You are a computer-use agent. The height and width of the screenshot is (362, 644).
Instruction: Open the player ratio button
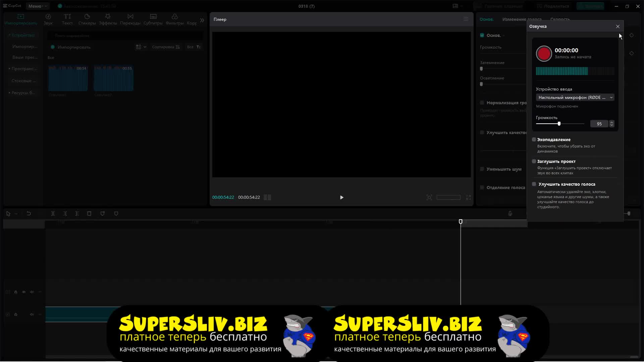[448, 197]
